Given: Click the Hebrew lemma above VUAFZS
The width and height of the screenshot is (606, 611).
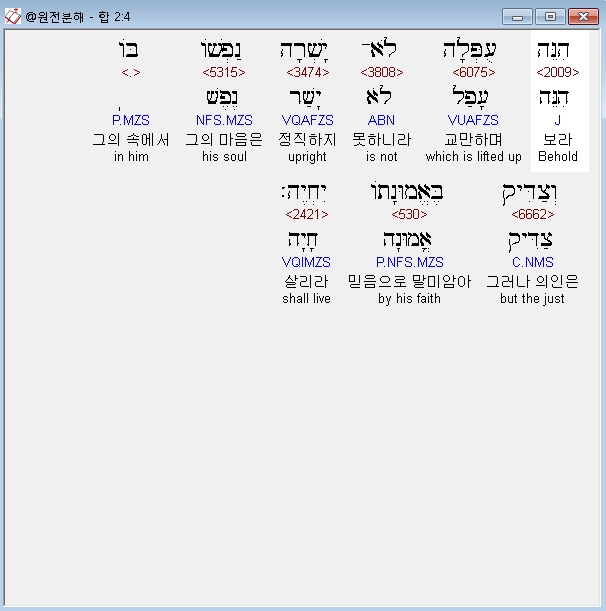Looking at the screenshot, I should (470, 97).
